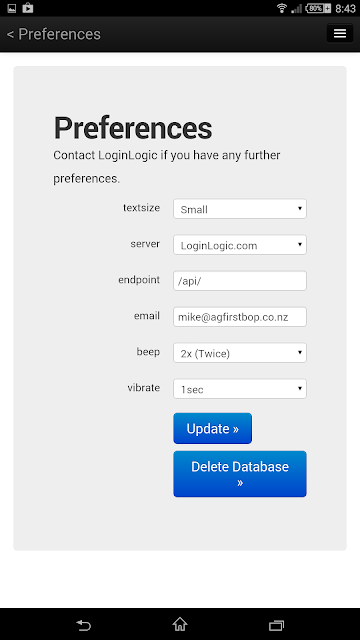Image resolution: width=360 pixels, height=640 pixels.
Task: Click the Delete Database » button
Action: pos(240,474)
